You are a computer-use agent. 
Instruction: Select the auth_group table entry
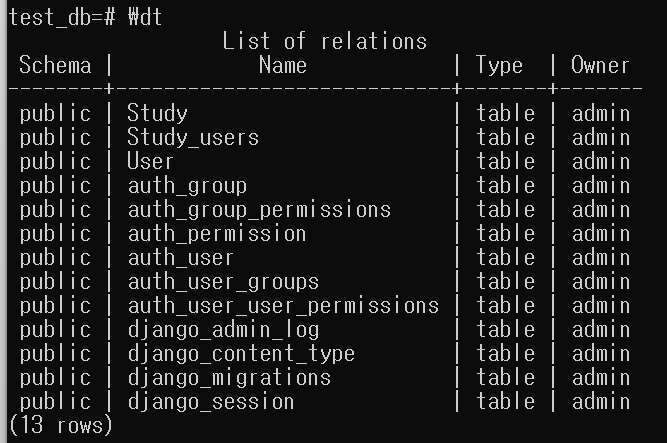pos(187,186)
